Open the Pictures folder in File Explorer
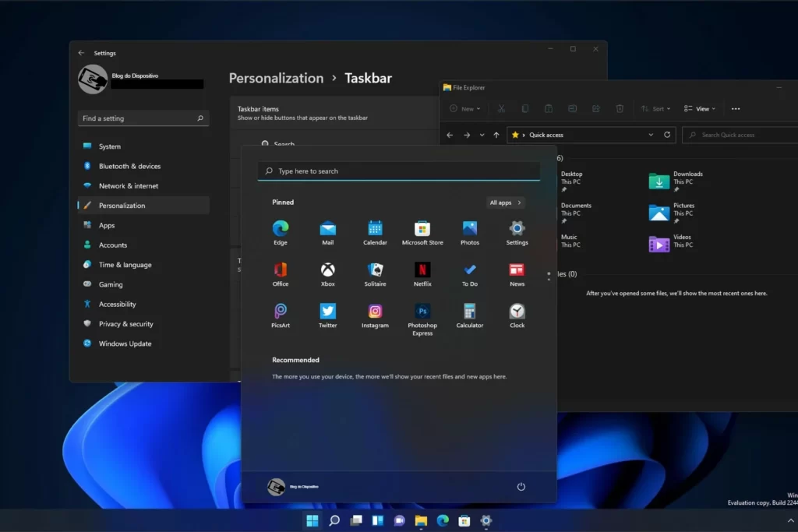 pos(673,213)
